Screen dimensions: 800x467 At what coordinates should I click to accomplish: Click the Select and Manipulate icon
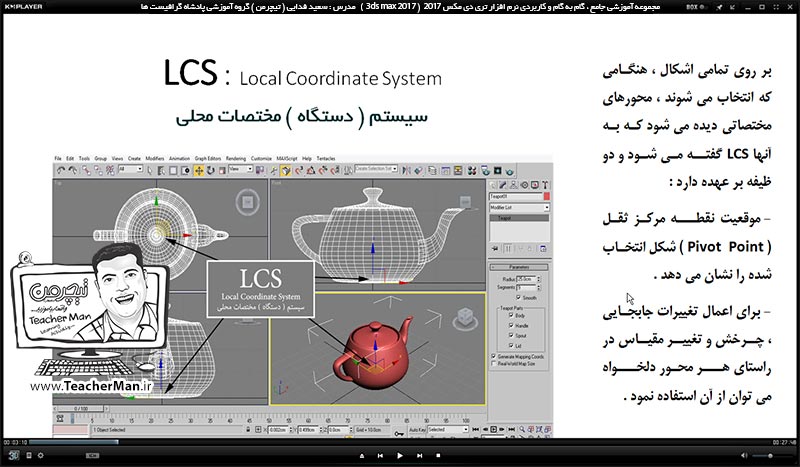273,170
